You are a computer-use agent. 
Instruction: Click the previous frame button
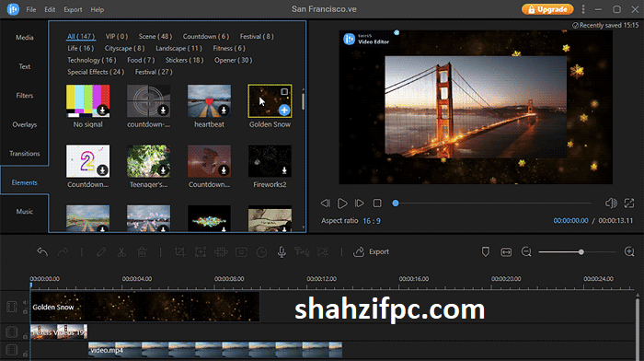pos(326,204)
